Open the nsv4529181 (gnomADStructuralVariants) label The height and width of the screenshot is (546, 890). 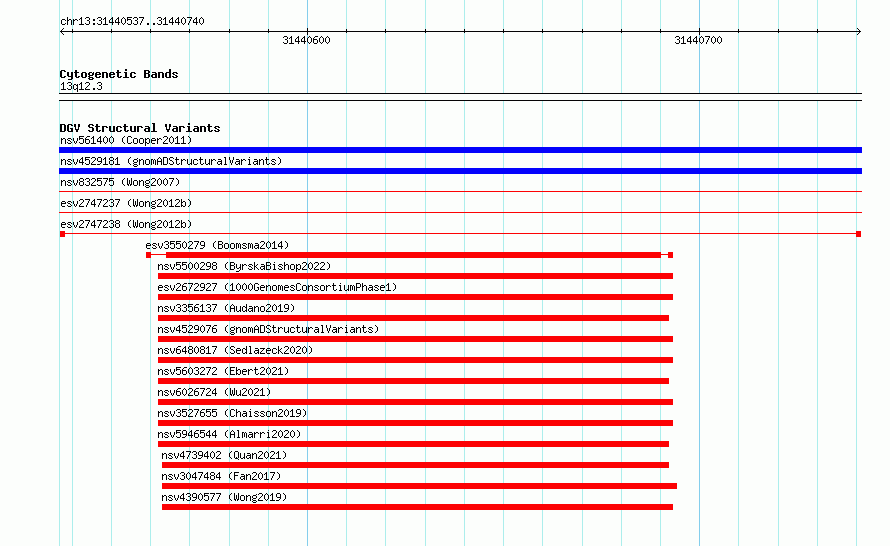coord(171,161)
